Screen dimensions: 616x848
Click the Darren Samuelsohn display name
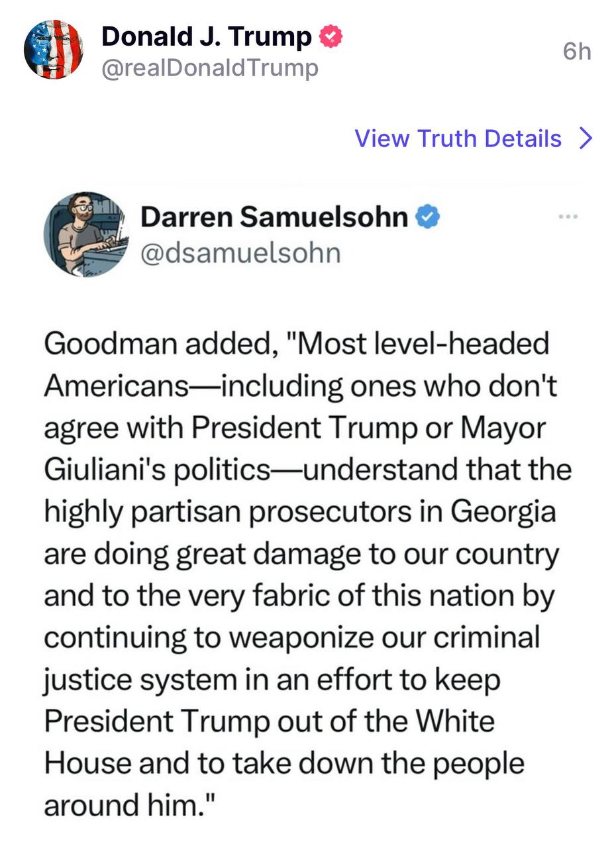274,217
